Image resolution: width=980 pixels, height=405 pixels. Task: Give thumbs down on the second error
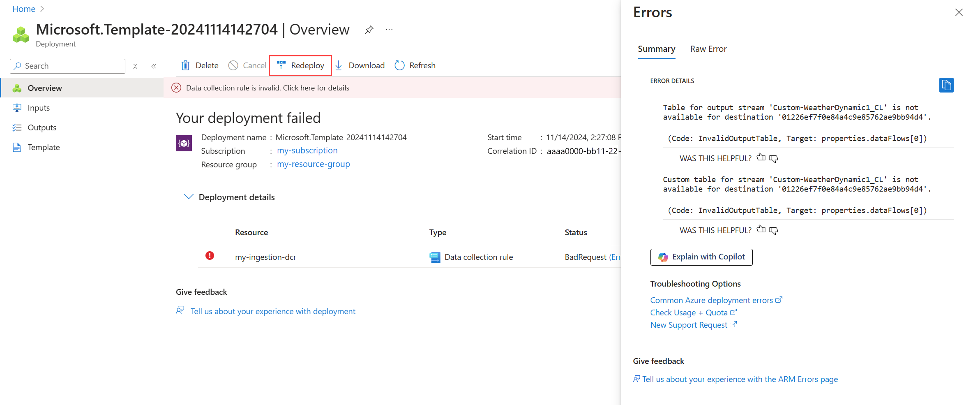(x=774, y=230)
